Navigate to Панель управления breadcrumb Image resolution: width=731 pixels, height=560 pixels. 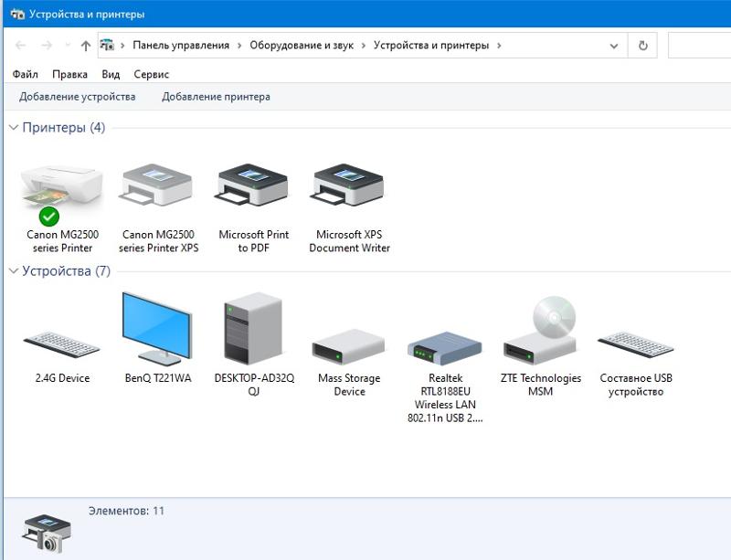181,46
